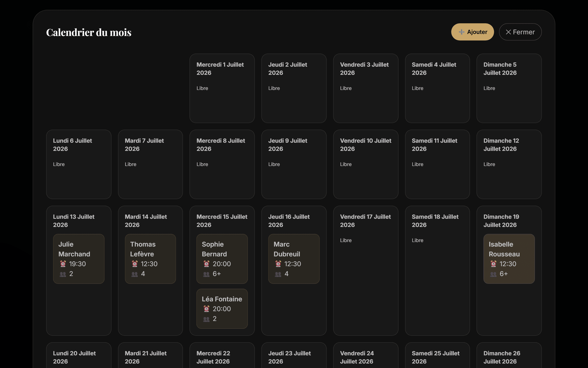Viewport: 588px width, 368px height.
Task: Click Libre under Dimanche 12 Juillet
Action: (489, 164)
